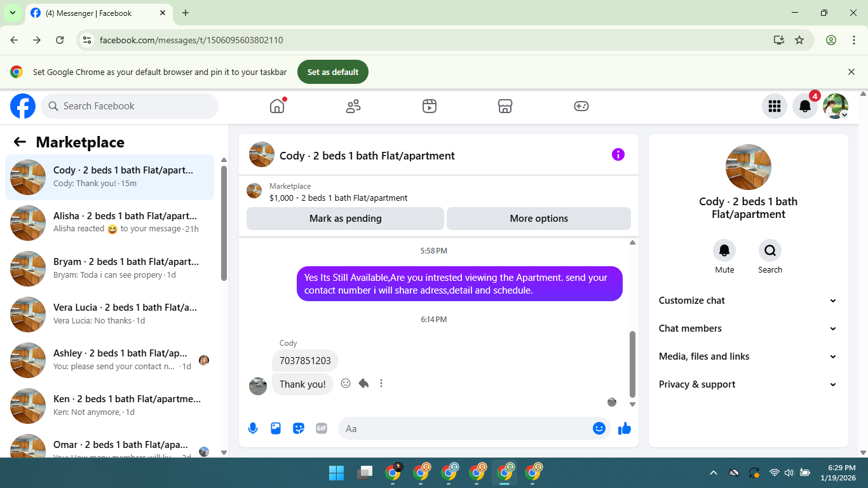Open the Marketplace storefront icon in top bar
The width and height of the screenshot is (868, 488).
(505, 106)
